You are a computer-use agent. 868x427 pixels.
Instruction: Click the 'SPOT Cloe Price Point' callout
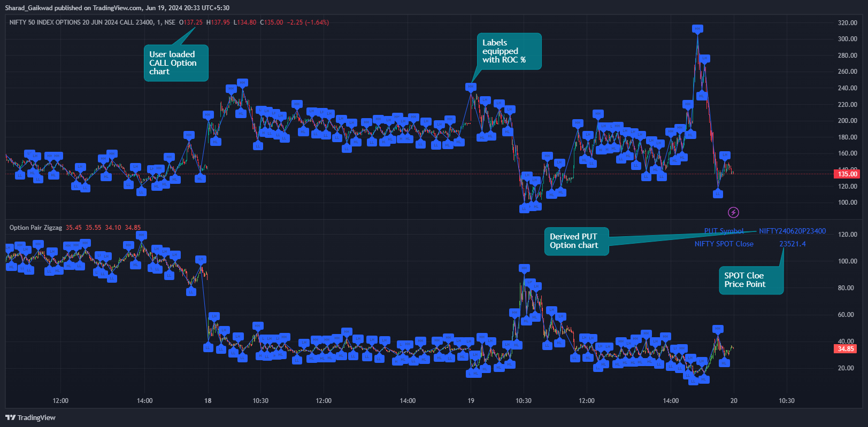(751, 280)
